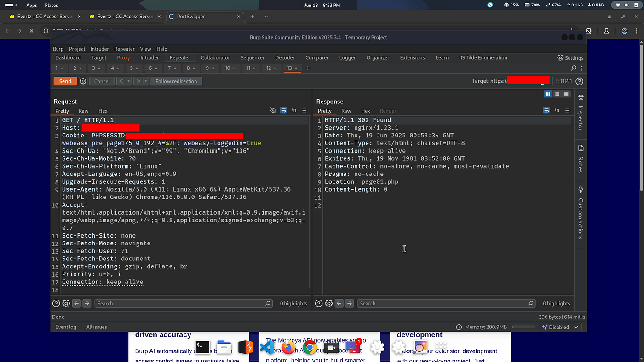Viewport: 644px width, 362px height.
Task: Close Repeater tab number 13
Action: pyautogui.click(x=296, y=68)
